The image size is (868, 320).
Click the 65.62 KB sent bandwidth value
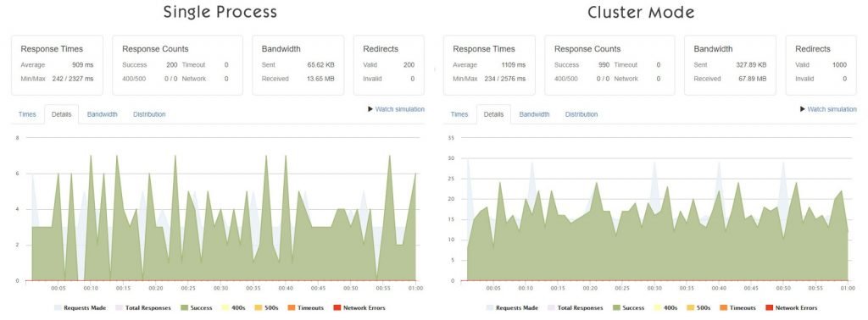[321, 64]
